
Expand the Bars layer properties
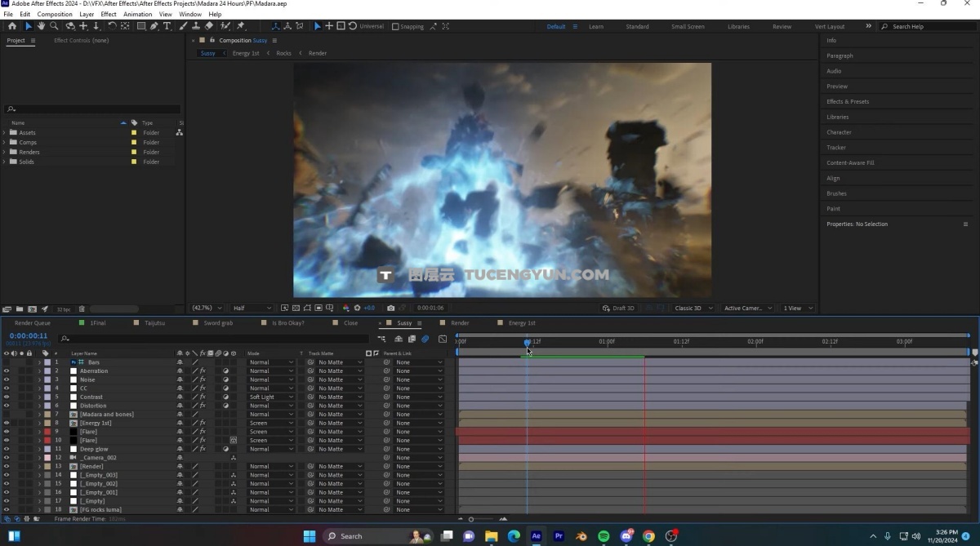point(39,362)
